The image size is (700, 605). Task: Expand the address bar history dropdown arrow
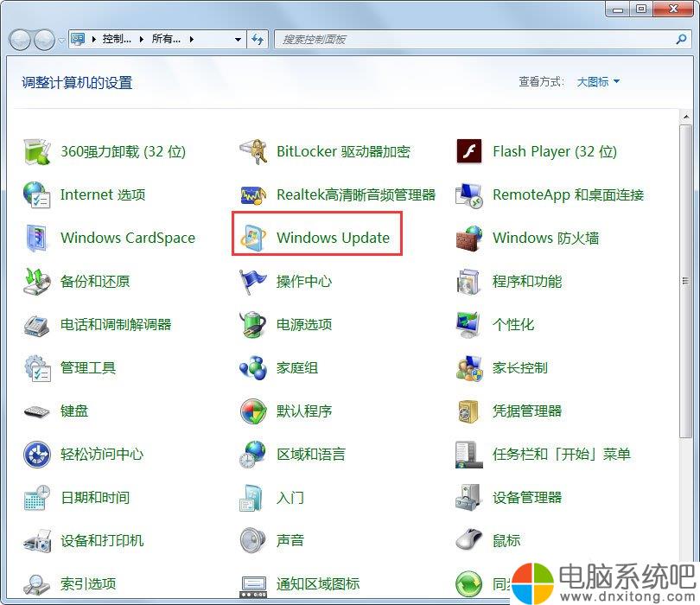click(238, 39)
